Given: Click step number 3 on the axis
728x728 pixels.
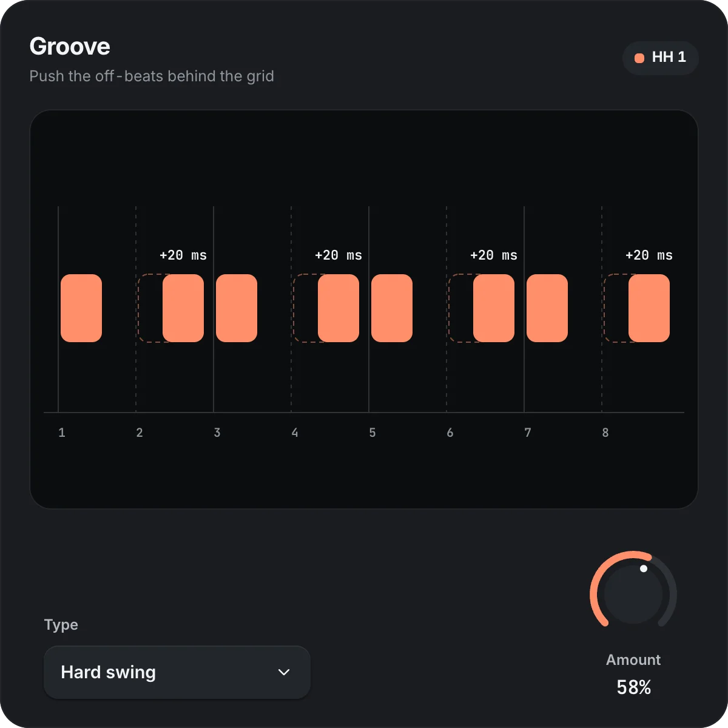Looking at the screenshot, I should tap(217, 433).
